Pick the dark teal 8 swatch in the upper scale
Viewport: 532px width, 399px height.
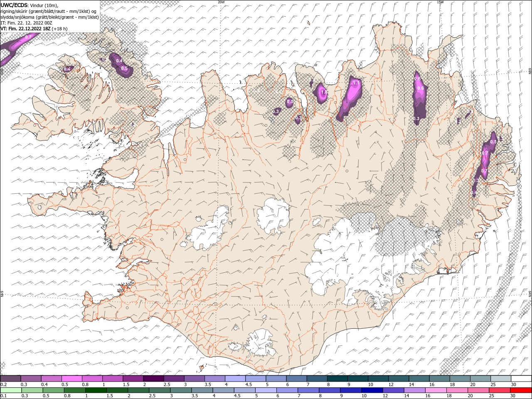coord(337,379)
